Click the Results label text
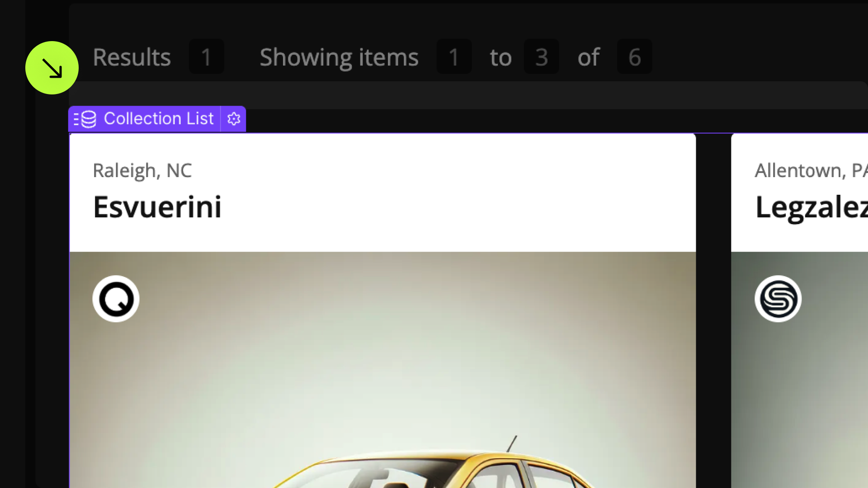The height and width of the screenshot is (488, 868). click(x=132, y=57)
